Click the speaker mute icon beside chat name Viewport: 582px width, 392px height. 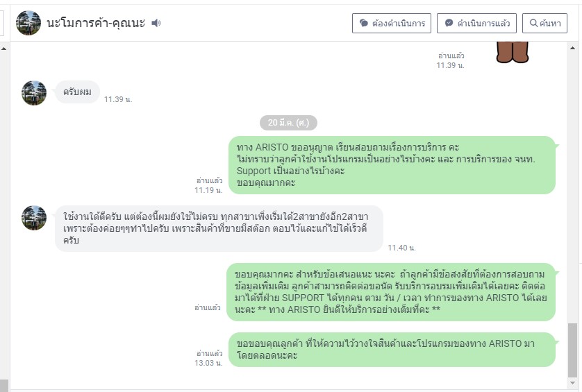(156, 23)
